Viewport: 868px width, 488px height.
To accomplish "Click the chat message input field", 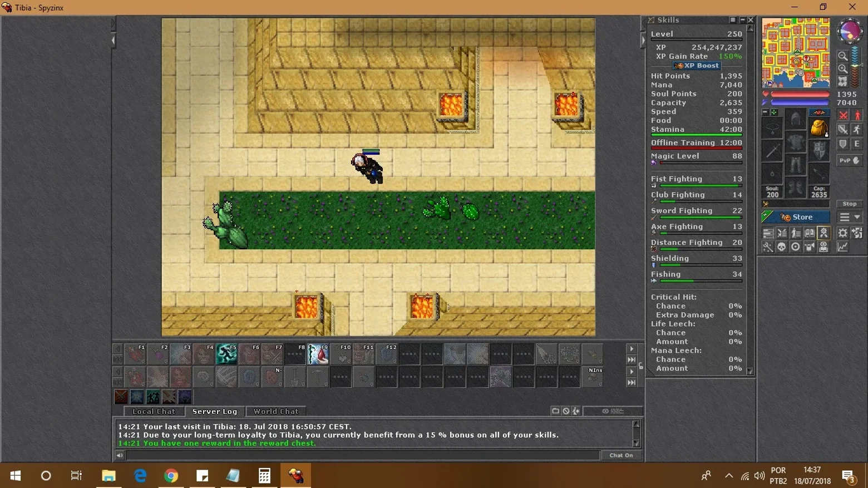I will (363, 455).
